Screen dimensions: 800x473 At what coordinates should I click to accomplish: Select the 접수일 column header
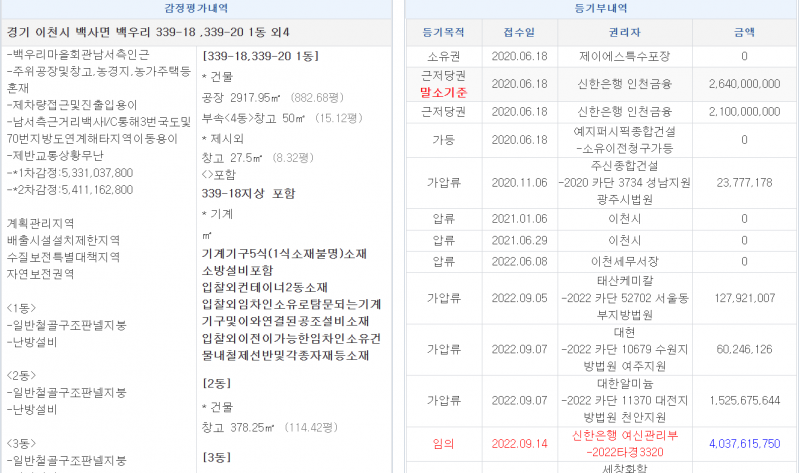tap(512, 32)
